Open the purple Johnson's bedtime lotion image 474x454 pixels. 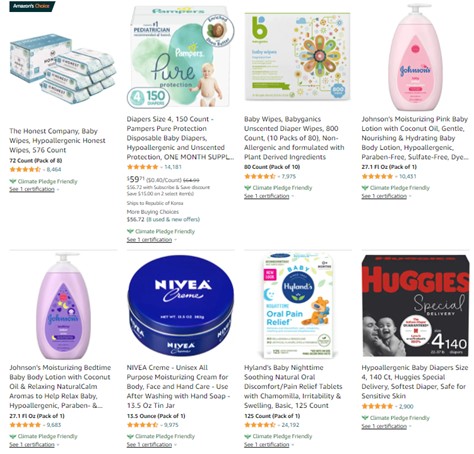pyautogui.click(x=63, y=306)
